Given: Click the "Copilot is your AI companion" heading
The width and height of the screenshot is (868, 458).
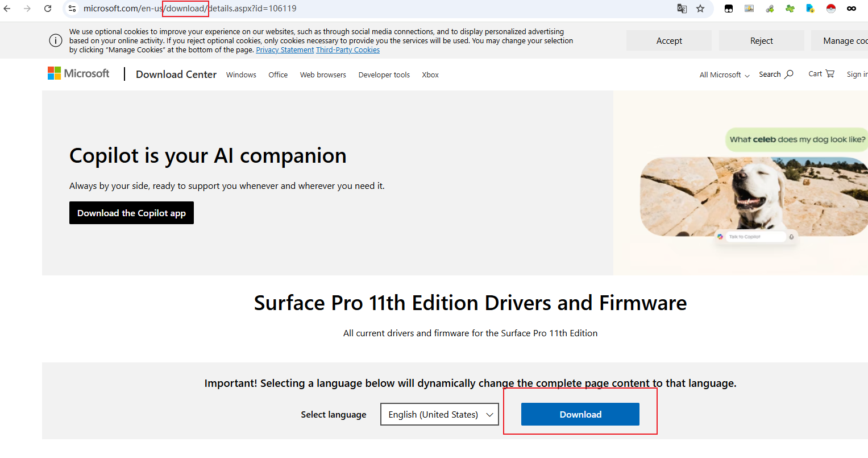Looking at the screenshot, I should (208, 155).
